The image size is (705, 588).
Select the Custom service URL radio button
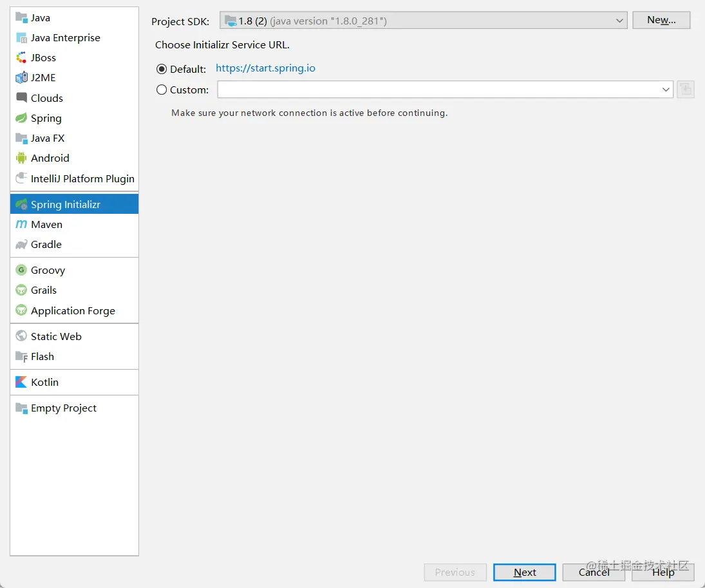click(x=162, y=90)
